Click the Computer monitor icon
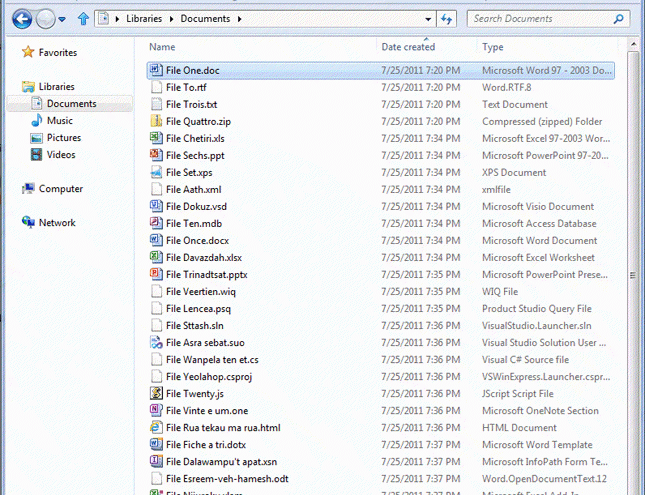Viewport: 645px width, 495px height. click(x=28, y=188)
